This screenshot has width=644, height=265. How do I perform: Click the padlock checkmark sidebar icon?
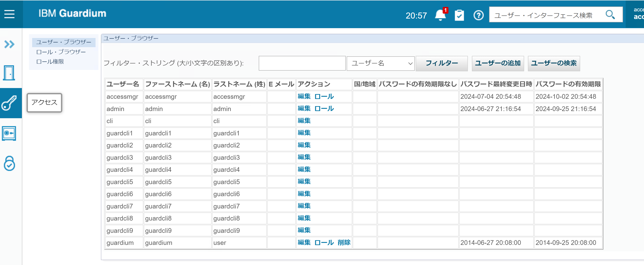tap(10, 164)
